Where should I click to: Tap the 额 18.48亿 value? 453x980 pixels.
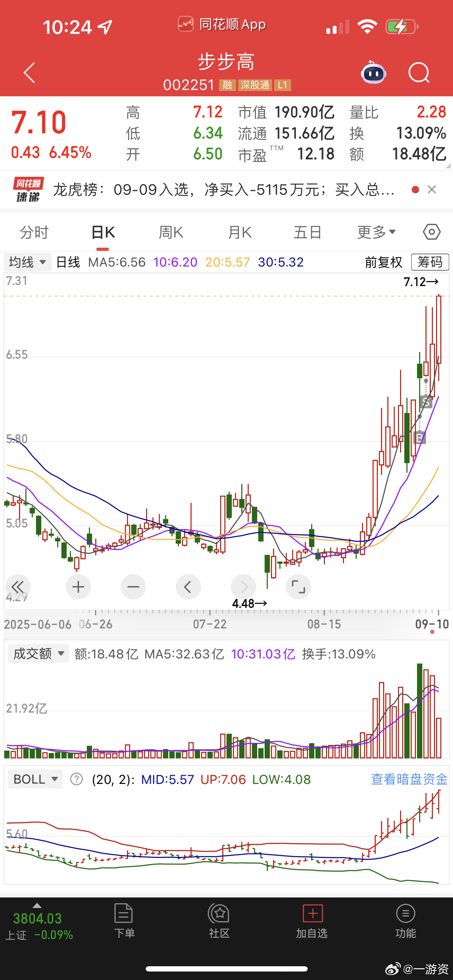coord(398,154)
